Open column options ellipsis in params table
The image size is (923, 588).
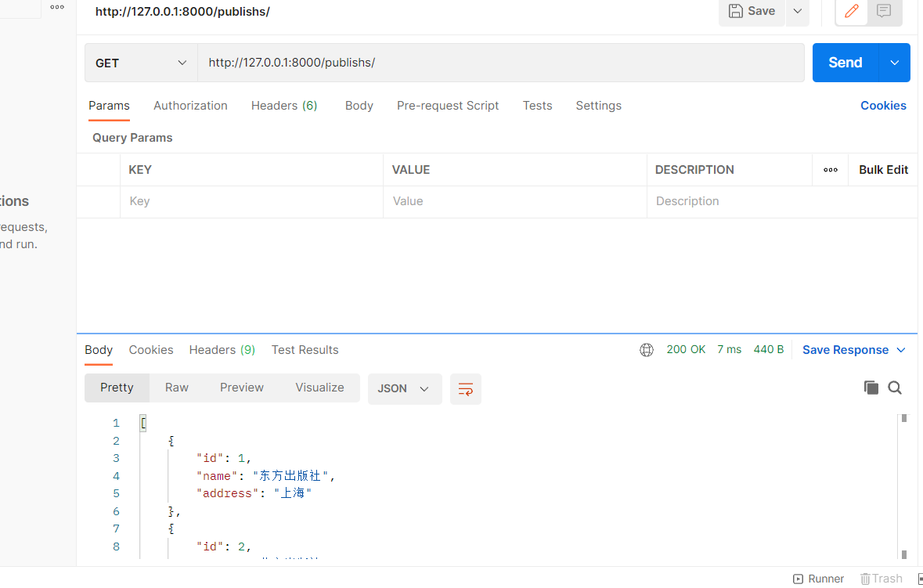831,170
